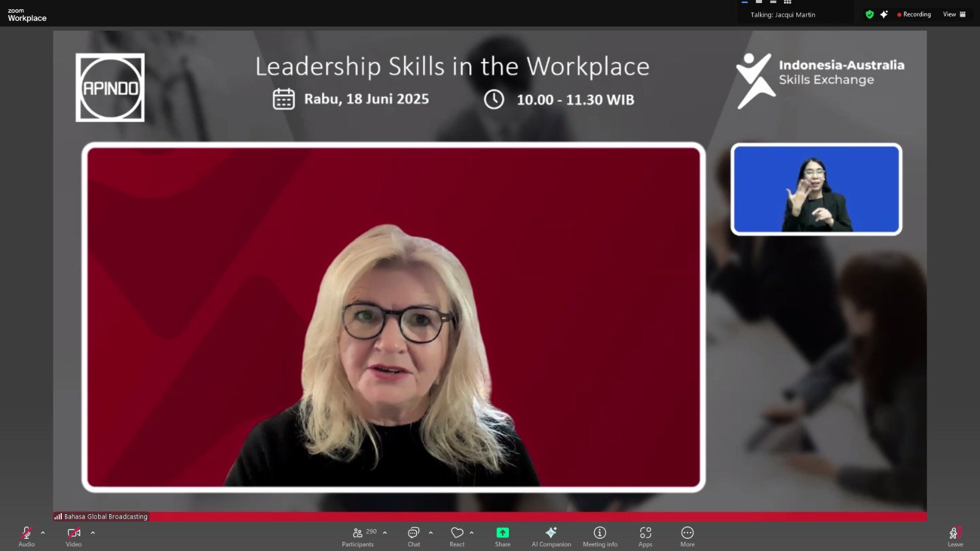Show Meeting info details
The width and height of the screenshot is (980, 551).
coord(600,536)
